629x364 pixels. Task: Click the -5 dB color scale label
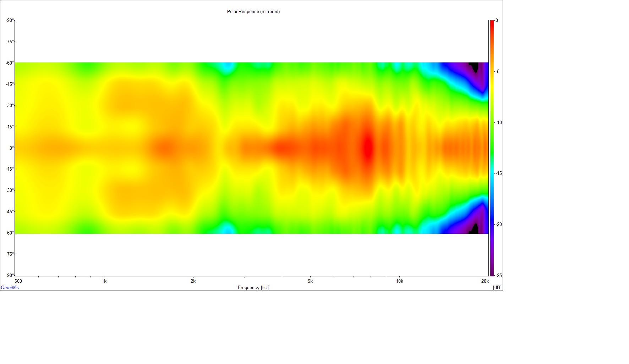pyautogui.click(x=497, y=72)
